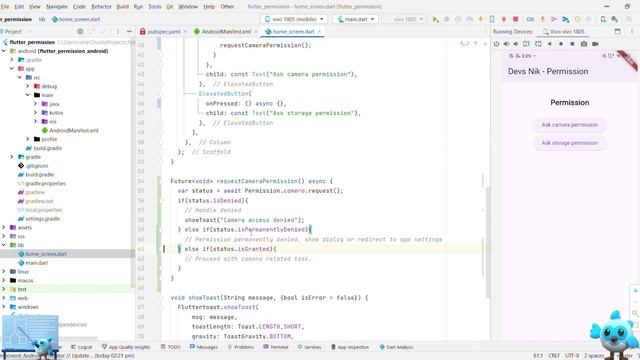Trigger Flutter hot reload lightning icon
Viewport: 640px width, 360px height.
coord(481,19)
